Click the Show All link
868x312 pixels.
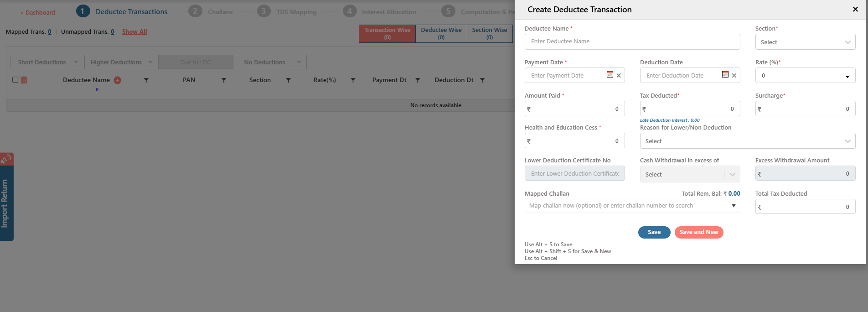tap(134, 31)
